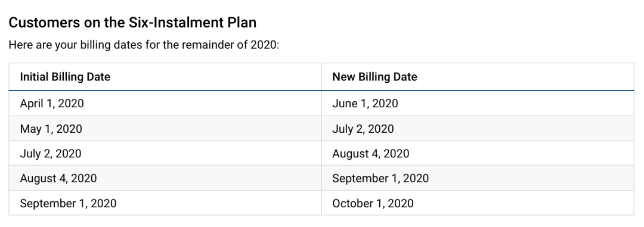Screen dimensions: 644x227
Task: Select September 1, 2020 initial billing date
Action: pyautogui.click(x=68, y=203)
